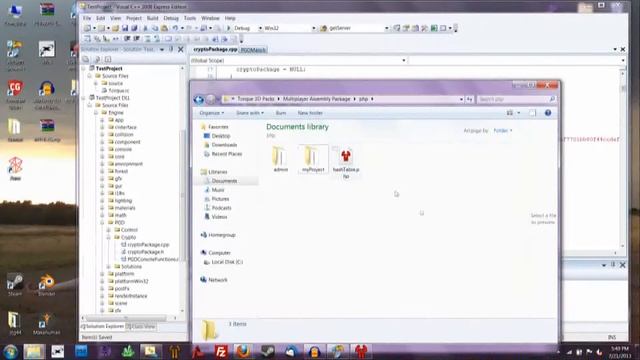Toggle auto-hide pin on Solution Explorer

[x=171, y=49]
